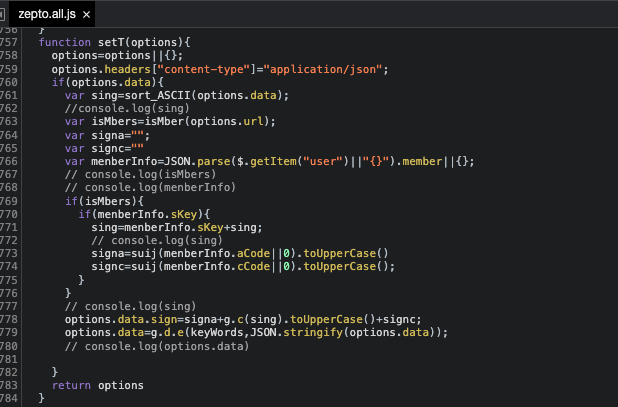Close the zepto.all.js tab
618x407 pixels.
coord(86,15)
